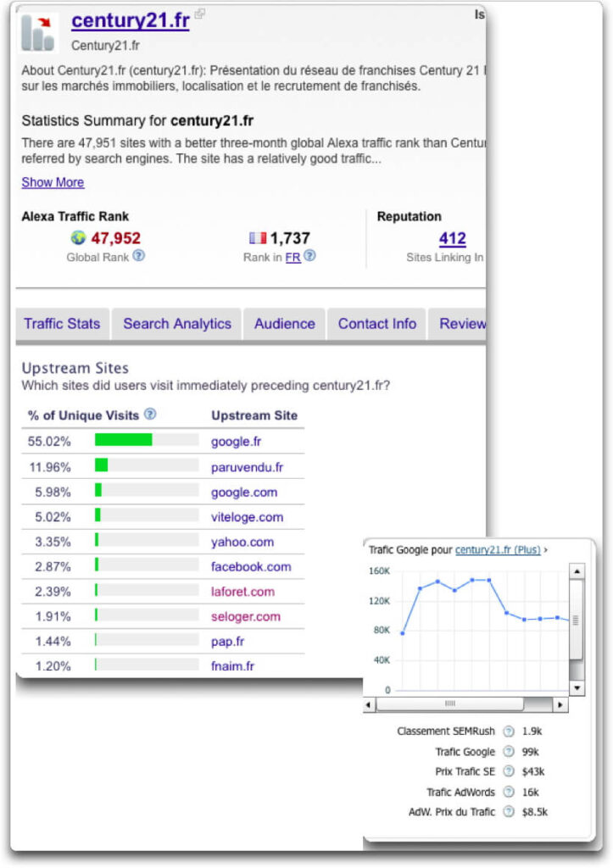This screenshot has width=613, height=868.
Task: Click the $43k Prix Trafic SE value
Action: (x=532, y=771)
